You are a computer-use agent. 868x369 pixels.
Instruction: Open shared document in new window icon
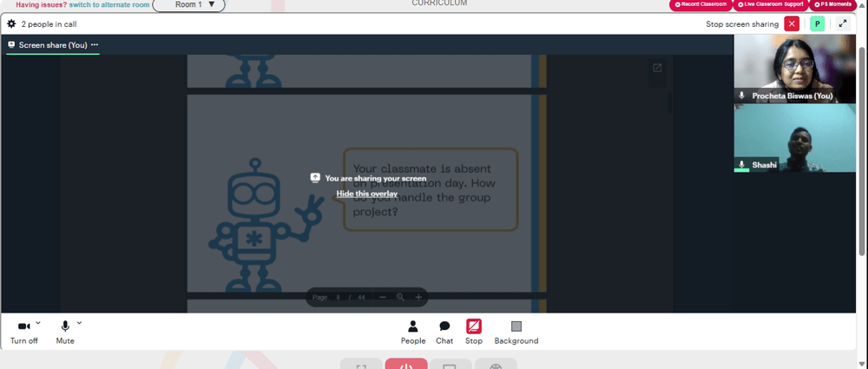click(x=657, y=68)
